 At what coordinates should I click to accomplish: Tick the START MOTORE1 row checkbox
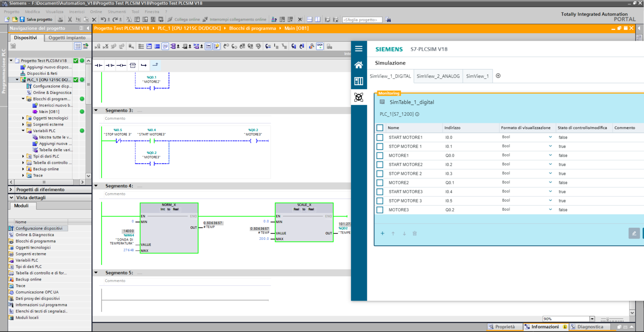(380, 137)
